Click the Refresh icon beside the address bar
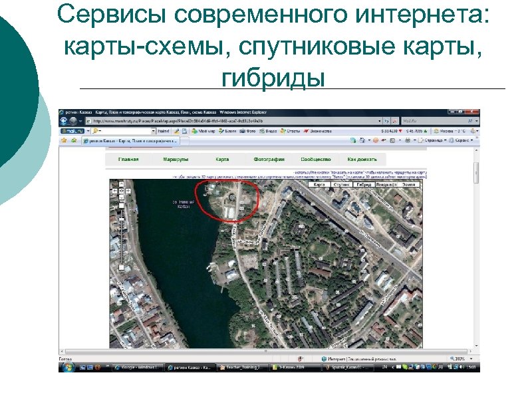 (x=387, y=121)
